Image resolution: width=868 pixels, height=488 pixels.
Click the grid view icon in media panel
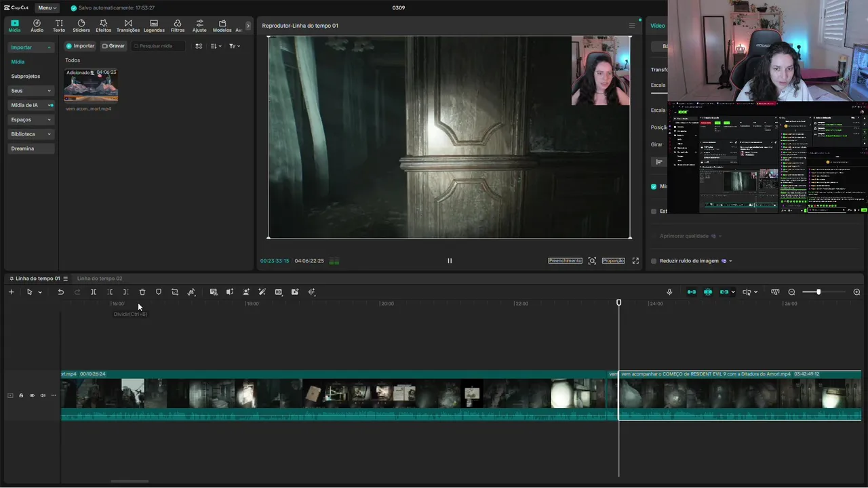[x=199, y=46]
